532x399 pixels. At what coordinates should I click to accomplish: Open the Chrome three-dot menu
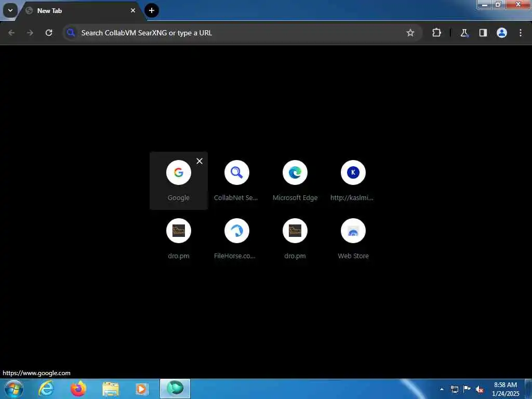pyautogui.click(x=521, y=33)
